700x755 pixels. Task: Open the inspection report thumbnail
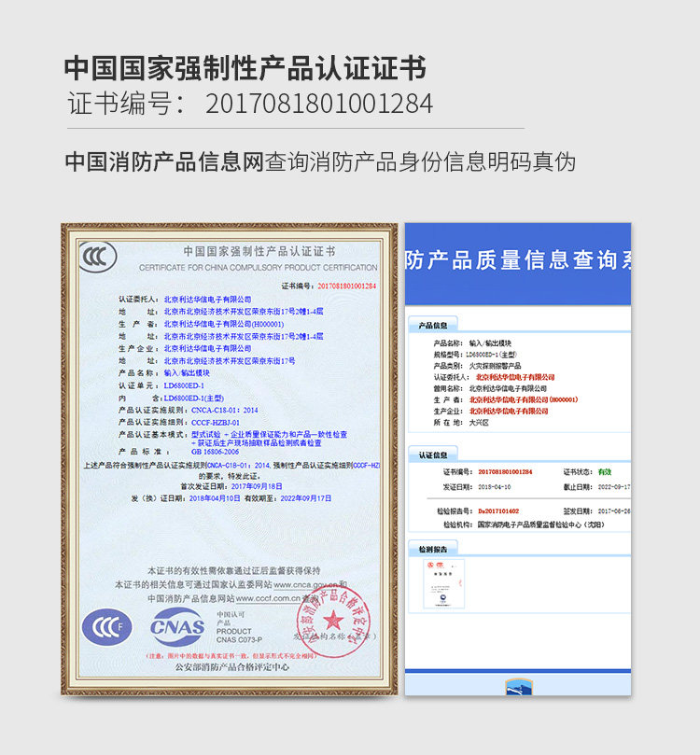(444, 584)
